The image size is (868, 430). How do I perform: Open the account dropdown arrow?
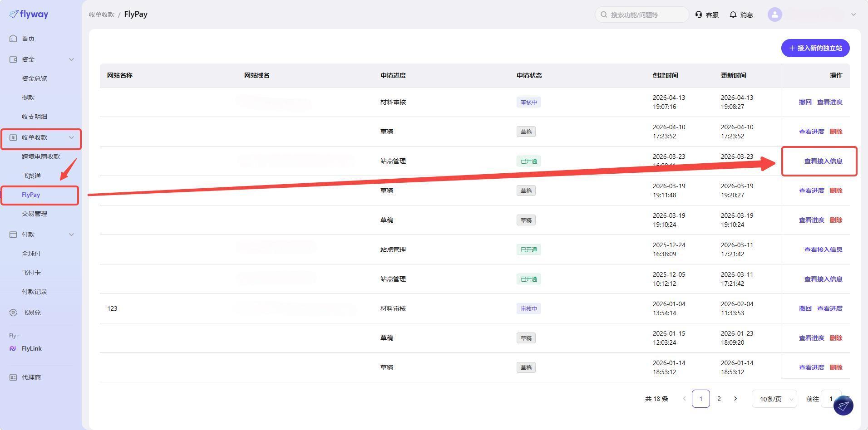(x=853, y=15)
